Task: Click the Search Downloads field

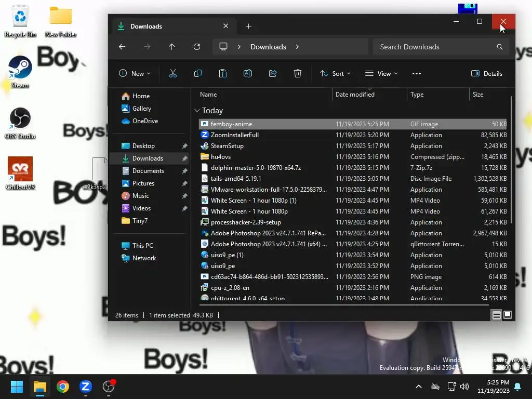Action: [x=441, y=47]
